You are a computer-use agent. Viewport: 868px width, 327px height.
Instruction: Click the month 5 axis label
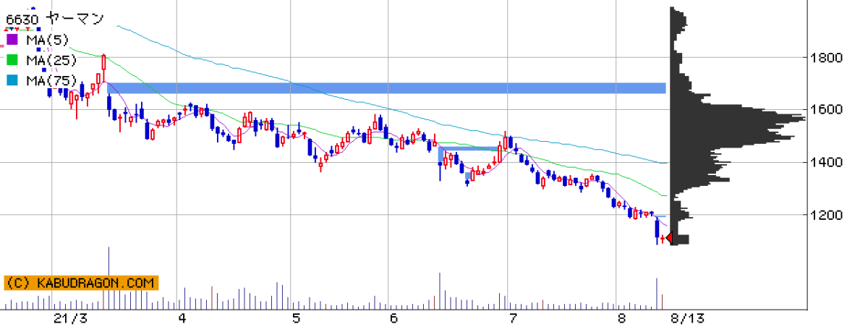[x=296, y=318]
